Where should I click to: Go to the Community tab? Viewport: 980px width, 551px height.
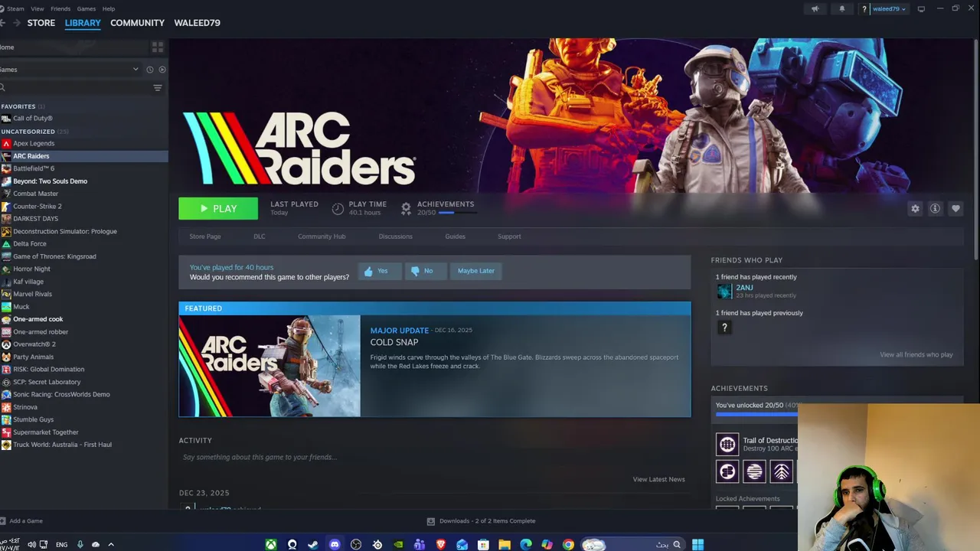click(x=137, y=23)
